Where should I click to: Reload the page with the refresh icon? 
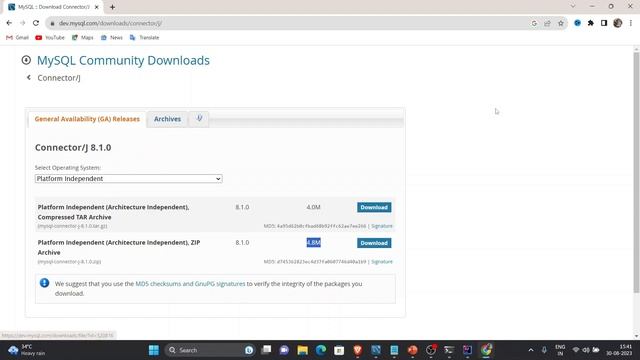click(x=36, y=23)
